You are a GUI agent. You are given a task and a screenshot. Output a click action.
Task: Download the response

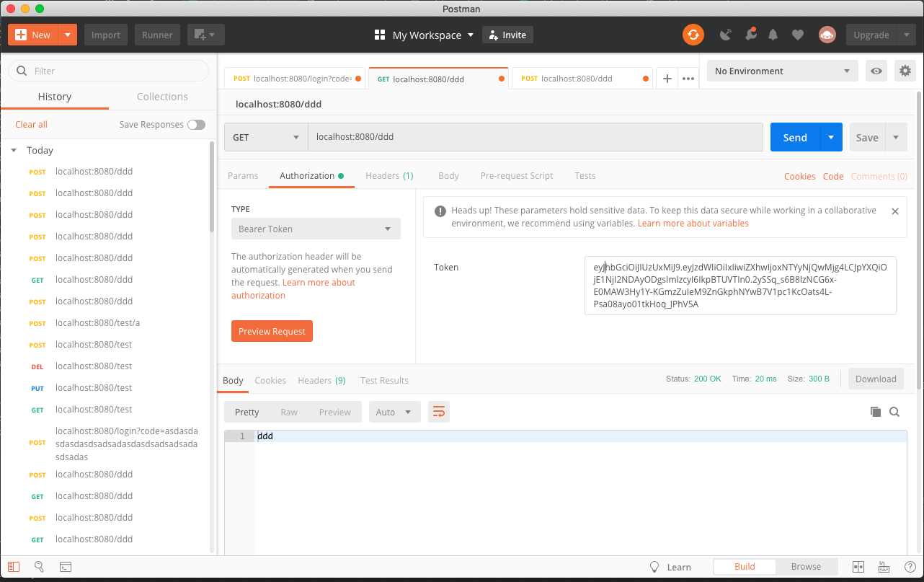click(876, 379)
